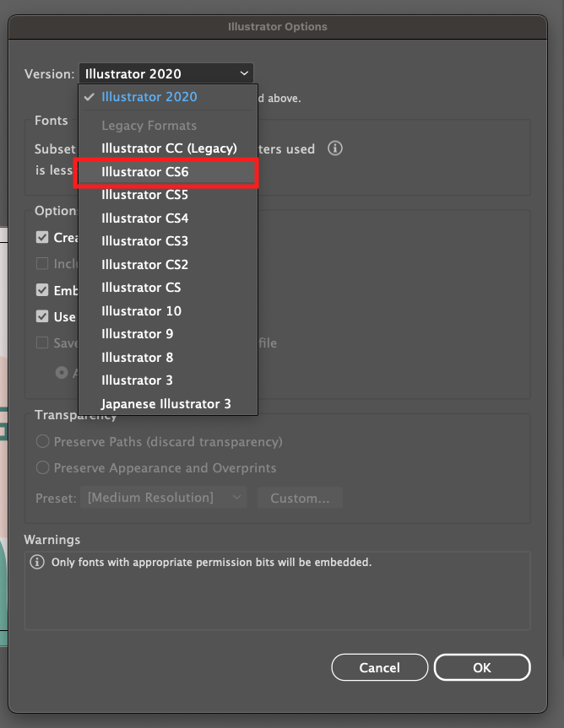Screen dimensions: 564x728
Task: Click the Warnings heading label
Action: coord(52,540)
